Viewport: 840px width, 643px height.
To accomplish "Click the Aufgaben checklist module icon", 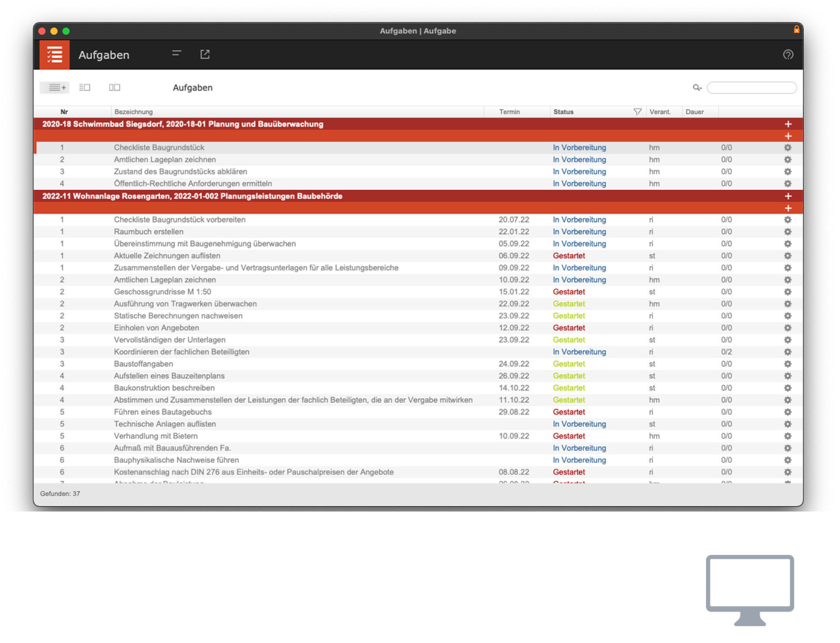I will point(54,55).
